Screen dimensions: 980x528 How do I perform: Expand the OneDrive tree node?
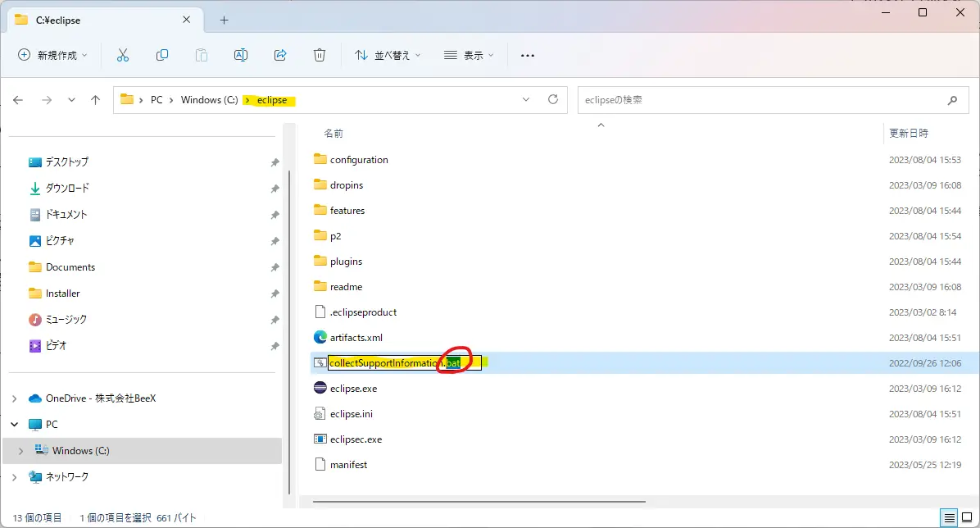click(x=15, y=398)
